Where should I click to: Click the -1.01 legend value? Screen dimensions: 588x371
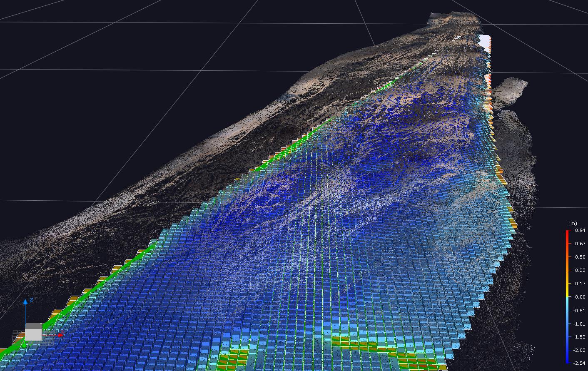(580, 324)
